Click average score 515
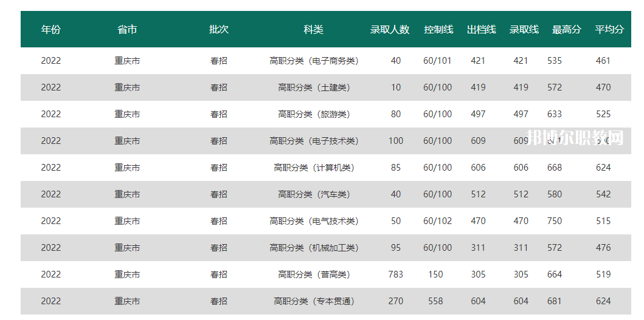The height and width of the screenshot is (320, 644). tap(603, 220)
